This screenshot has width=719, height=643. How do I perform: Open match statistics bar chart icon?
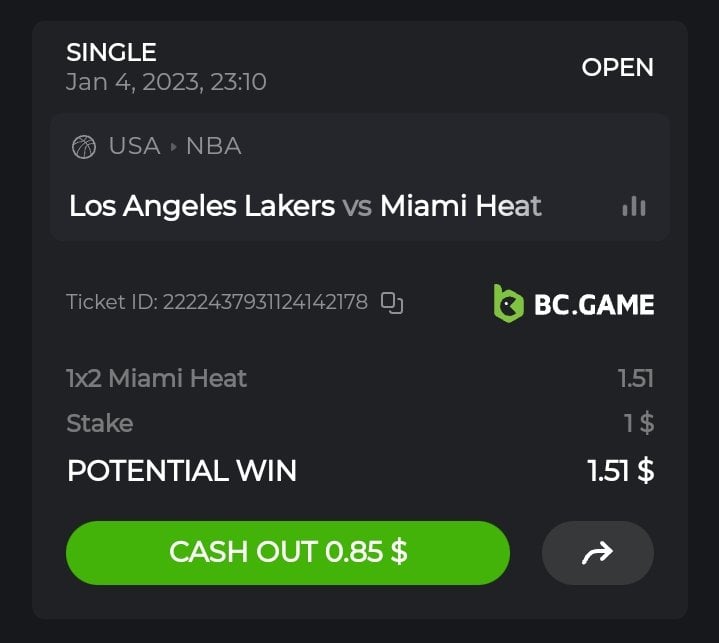[634, 206]
